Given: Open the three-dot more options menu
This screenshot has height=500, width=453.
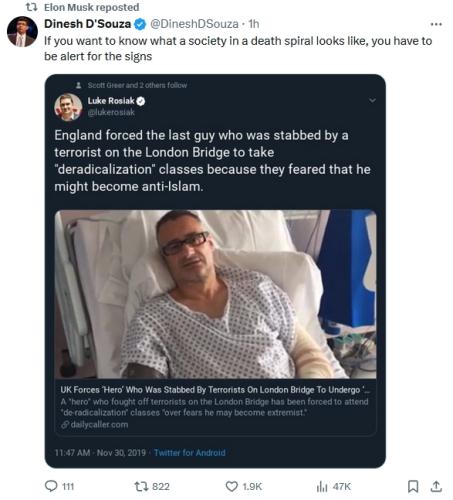Looking at the screenshot, I should click(x=436, y=24).
